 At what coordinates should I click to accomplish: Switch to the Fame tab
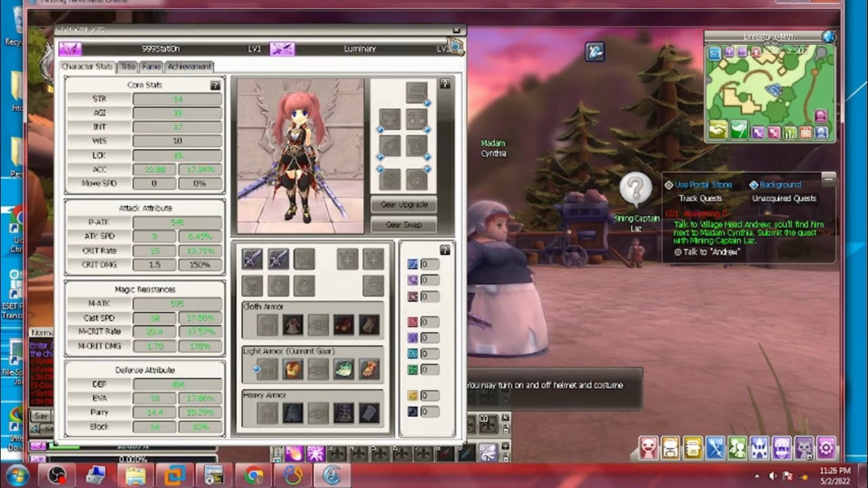pyautogui.click(x=151, y=66)
